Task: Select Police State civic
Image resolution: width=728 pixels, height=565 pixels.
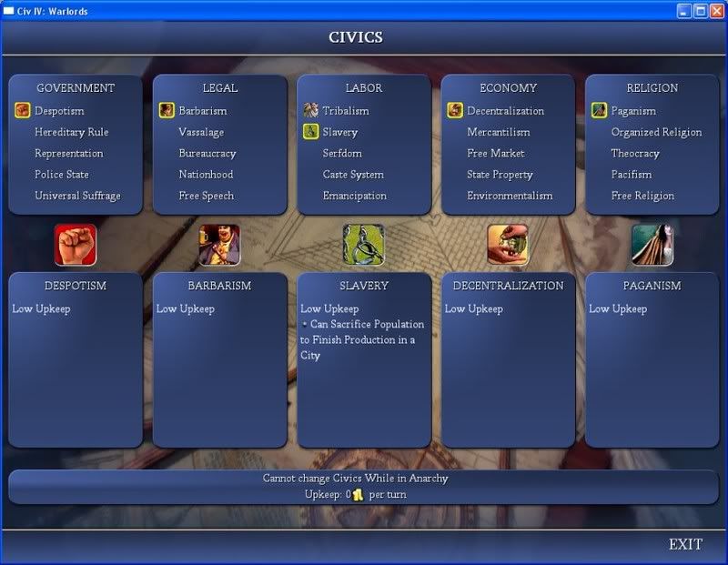Action: 62,175
